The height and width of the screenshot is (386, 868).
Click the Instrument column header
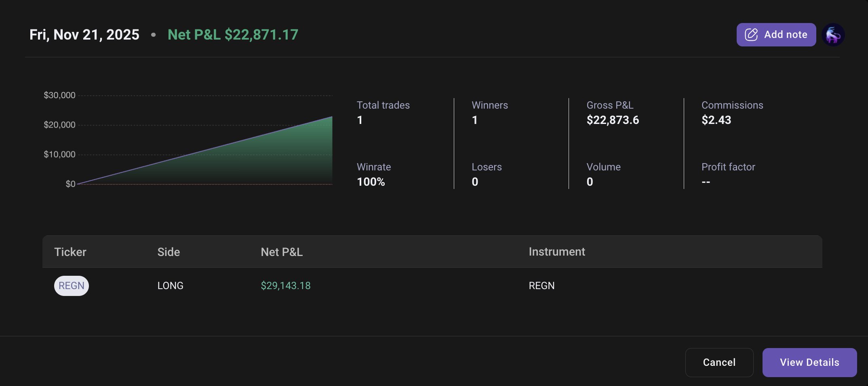(x=556, y=252)
